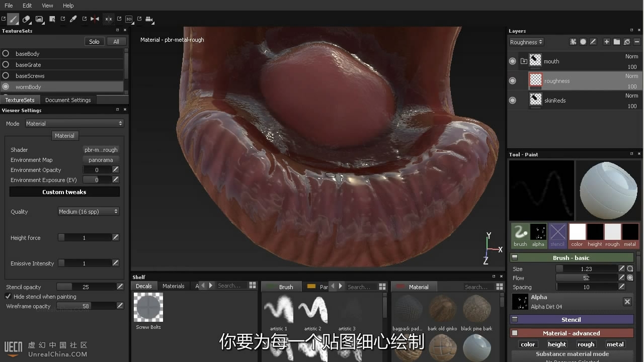
Task: Open the Shader pbr-metal-rough selector
Action: [101, 150]
